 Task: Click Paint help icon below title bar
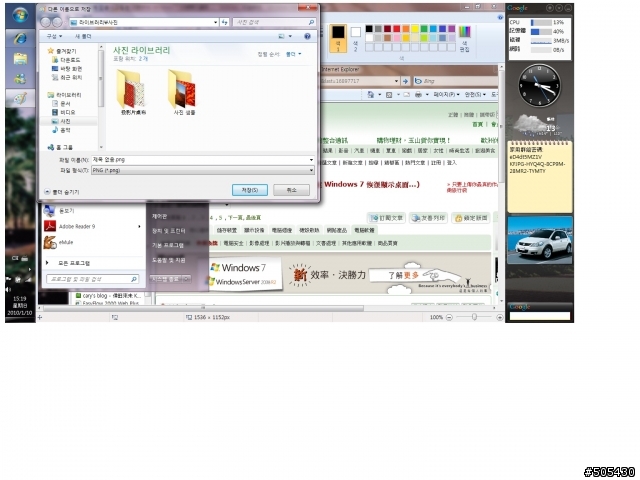(x=500, y=17)
